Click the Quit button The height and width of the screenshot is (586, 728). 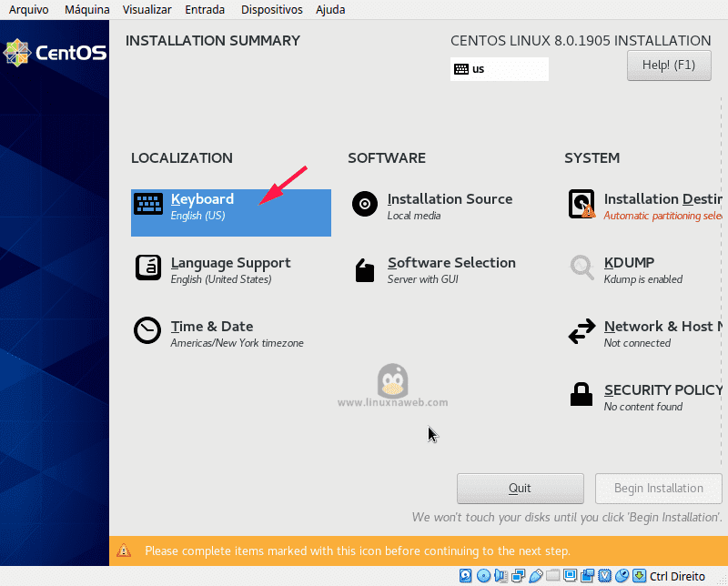click(520, 489)
